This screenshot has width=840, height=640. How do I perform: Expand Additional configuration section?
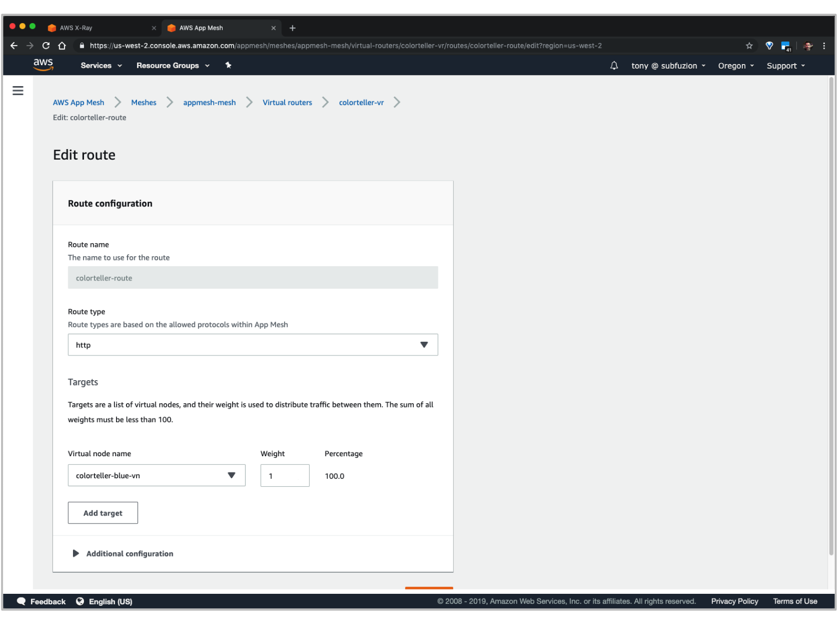click(x=123, y=553)
